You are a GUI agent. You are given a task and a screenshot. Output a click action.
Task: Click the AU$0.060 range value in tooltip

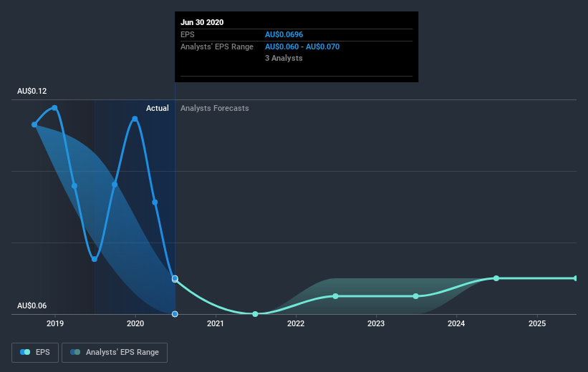[x=281, y=46]
